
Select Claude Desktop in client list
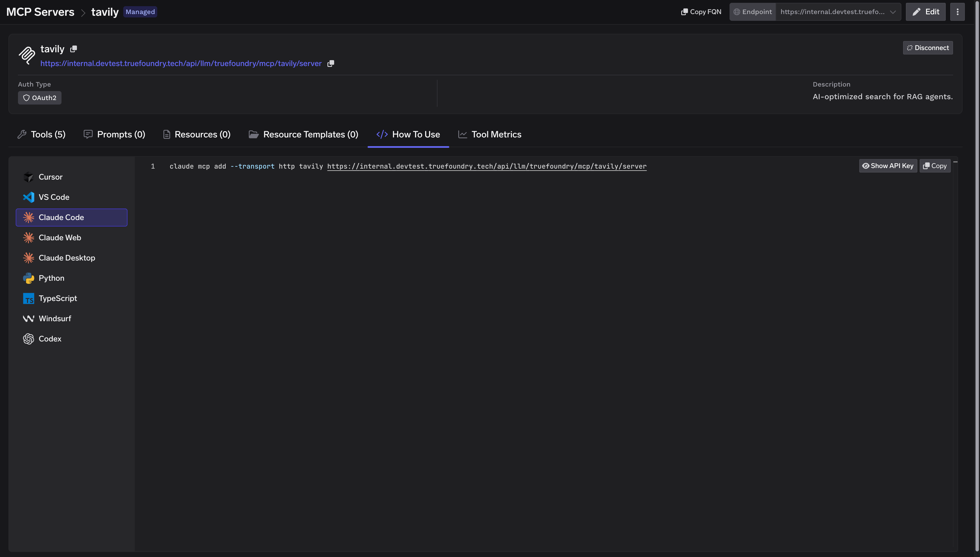coord(72,258)
